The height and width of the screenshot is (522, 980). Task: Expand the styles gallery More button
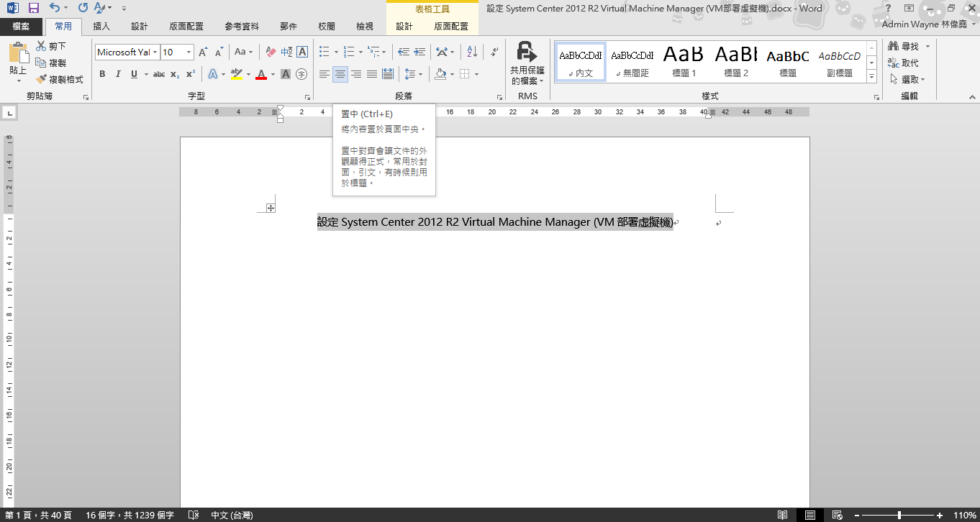coord(872,76)
